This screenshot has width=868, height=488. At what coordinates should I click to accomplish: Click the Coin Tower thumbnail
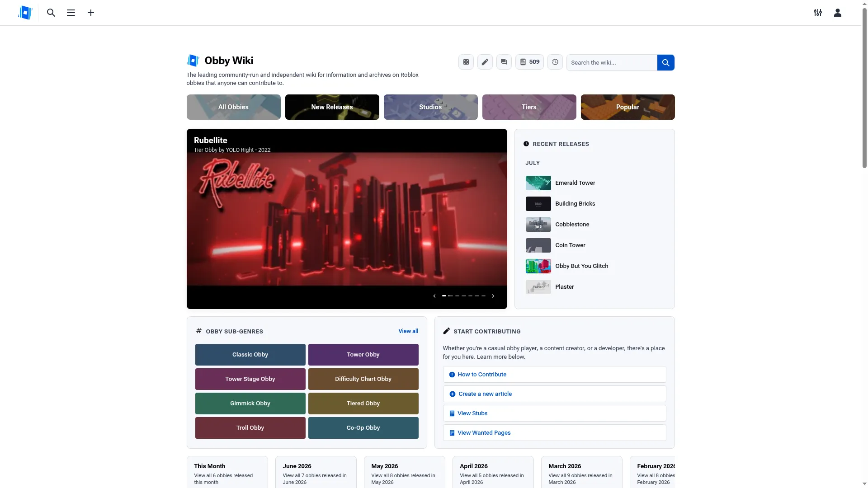pyautogui.click(x=538, y=245)
